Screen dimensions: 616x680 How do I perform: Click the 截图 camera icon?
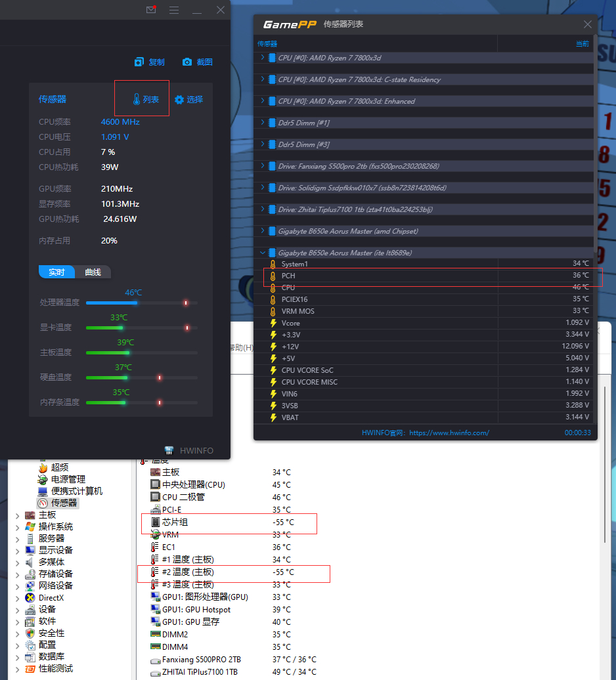point(187,62)
